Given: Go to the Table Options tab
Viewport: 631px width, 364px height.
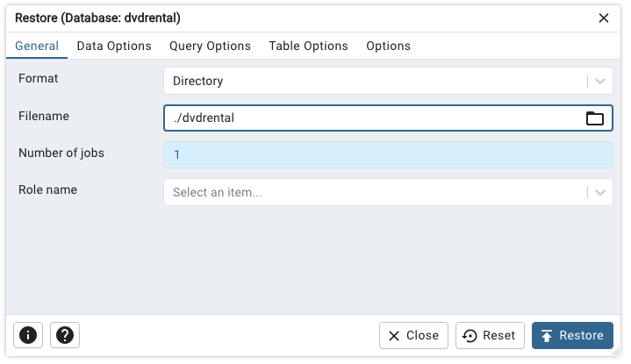Looking at the screenshot, I should coord(308,46).
